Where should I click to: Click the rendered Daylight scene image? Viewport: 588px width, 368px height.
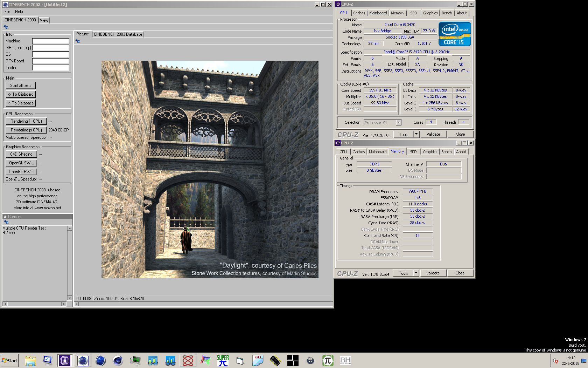(x=210, y=170)
